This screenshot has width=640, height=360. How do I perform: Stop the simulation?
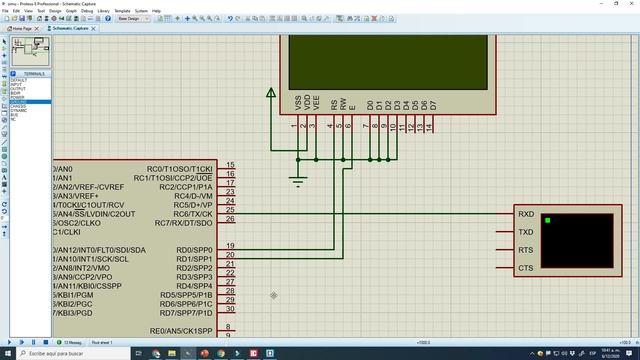click(46, 342)
